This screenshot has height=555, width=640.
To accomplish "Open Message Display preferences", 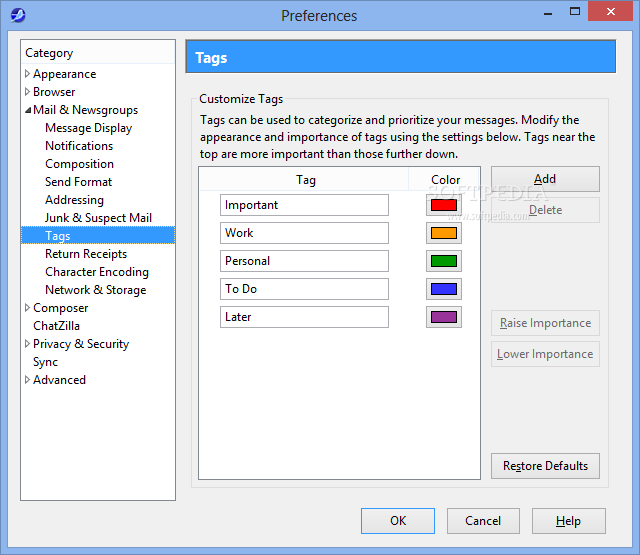I will pyautogui.click(x=89, y=128).
